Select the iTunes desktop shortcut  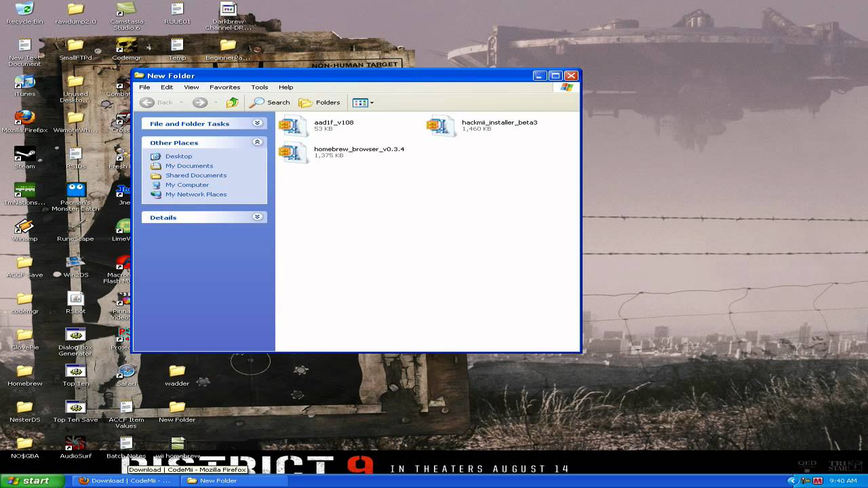(24, 85)
